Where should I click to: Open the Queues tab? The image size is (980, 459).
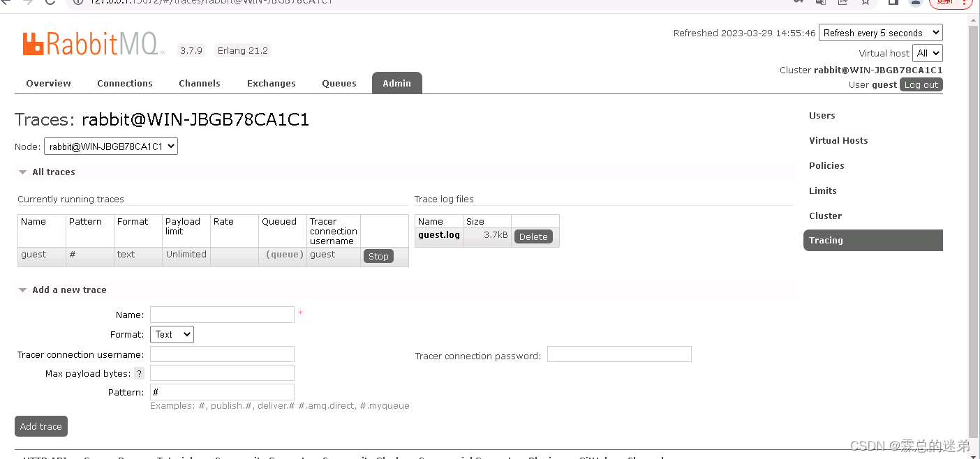(x=339, y=83)
